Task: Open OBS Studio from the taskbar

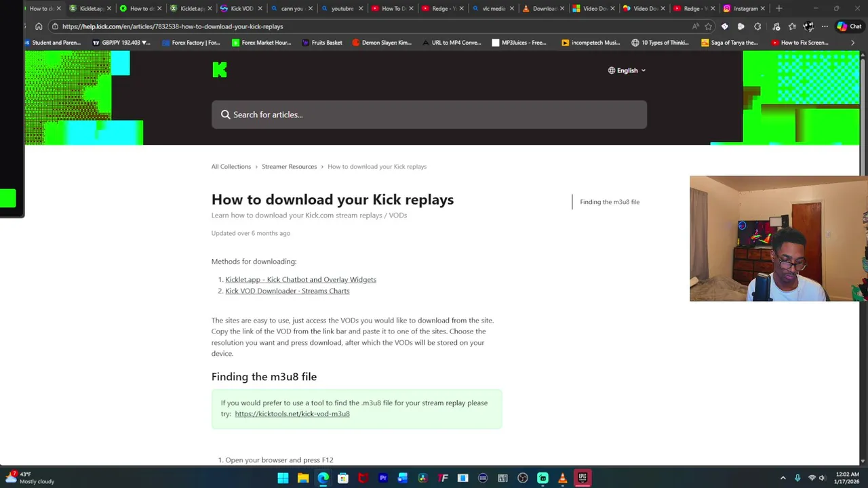Action: coord(523,478)
